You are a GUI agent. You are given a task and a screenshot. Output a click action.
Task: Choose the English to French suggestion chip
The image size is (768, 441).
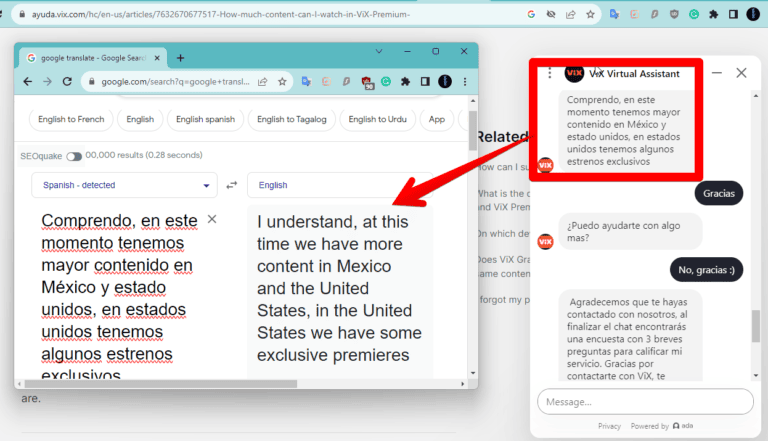(70, 119)
